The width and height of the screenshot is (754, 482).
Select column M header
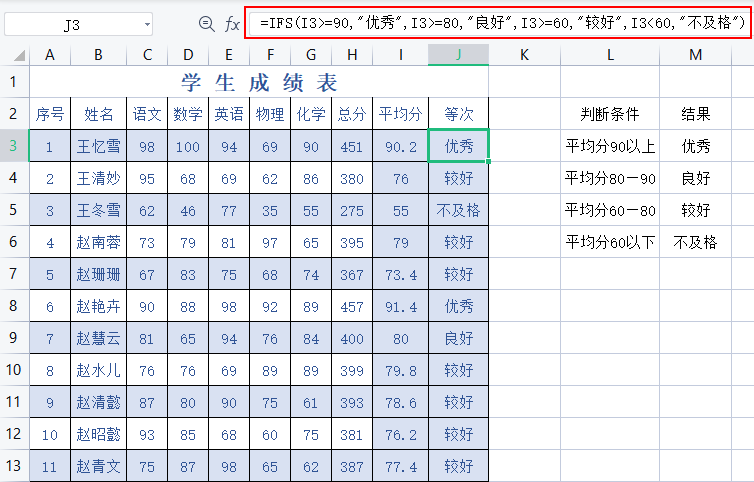695,55
